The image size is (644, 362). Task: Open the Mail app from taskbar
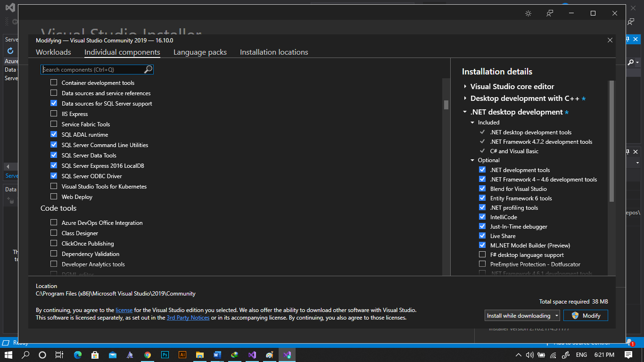coord(112,355)
